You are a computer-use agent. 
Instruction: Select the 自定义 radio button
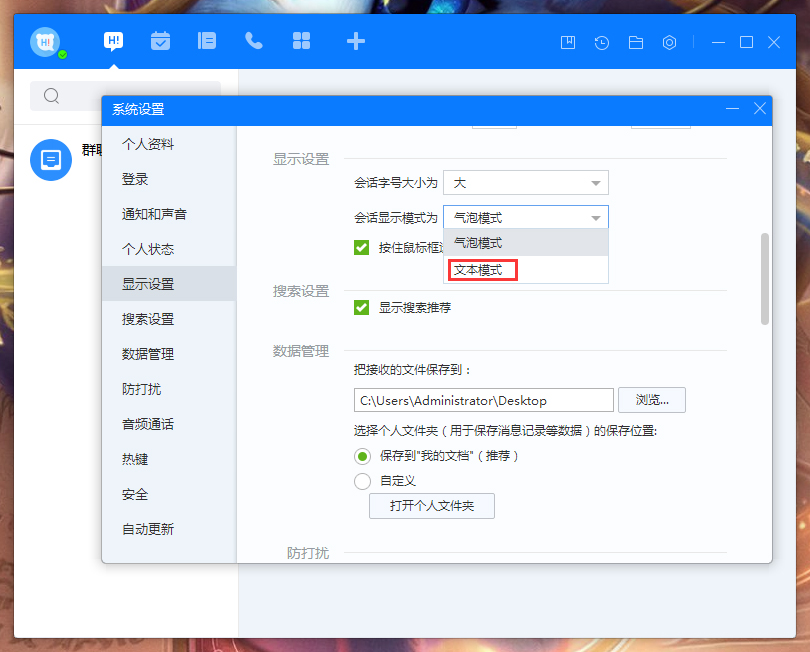pyautogui.click(x=361, y=481)
